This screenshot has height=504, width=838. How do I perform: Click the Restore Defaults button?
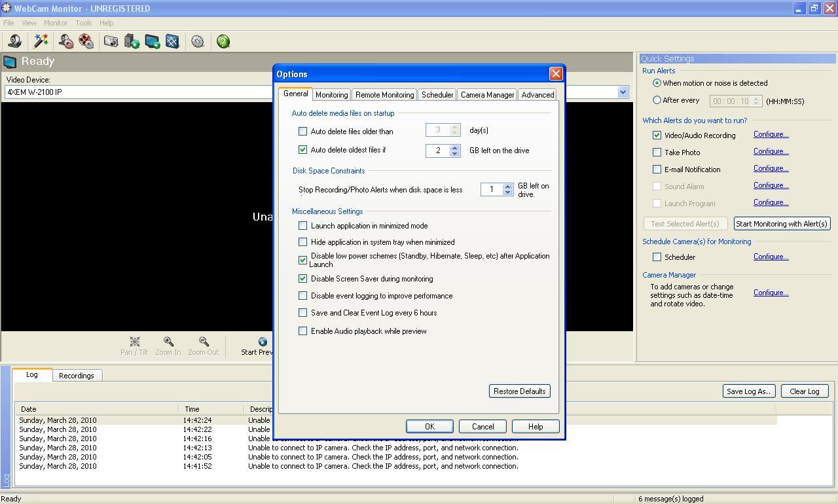pyautogui.click(x=519, y=391)
